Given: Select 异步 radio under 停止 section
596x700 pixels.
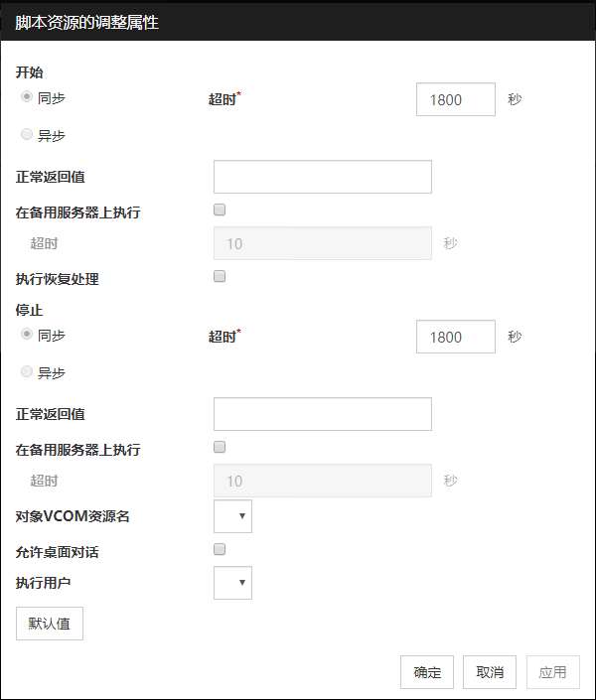Looking at the screenshot, I should coord(27,372).
